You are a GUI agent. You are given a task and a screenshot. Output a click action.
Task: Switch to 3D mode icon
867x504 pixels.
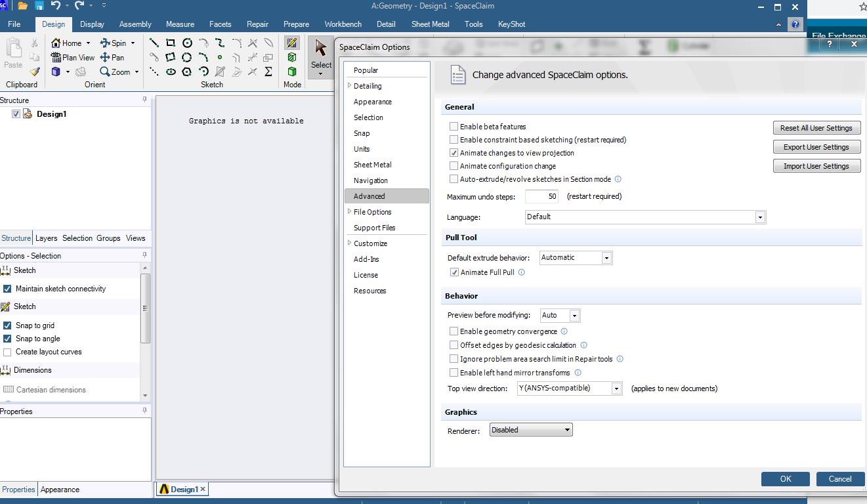291,72
